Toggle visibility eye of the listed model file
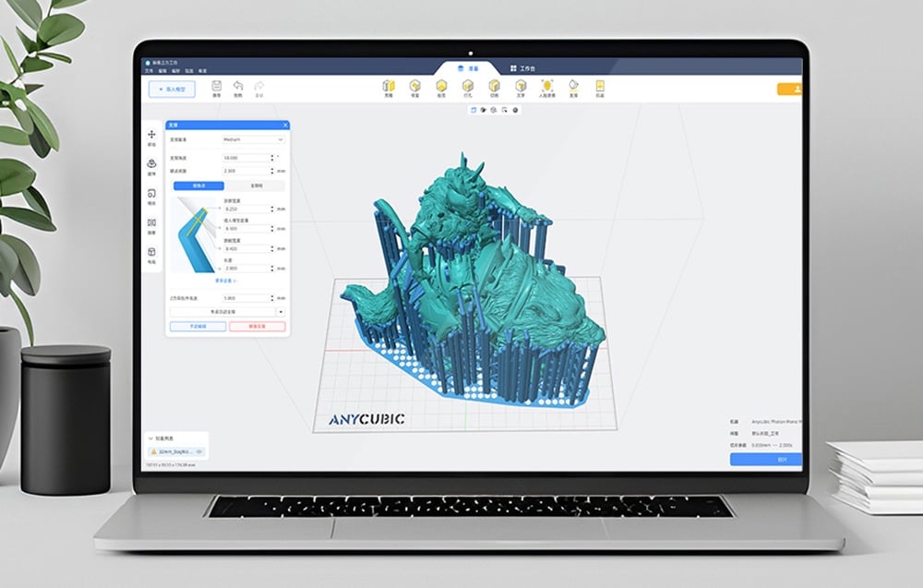 tap(198, 452)
